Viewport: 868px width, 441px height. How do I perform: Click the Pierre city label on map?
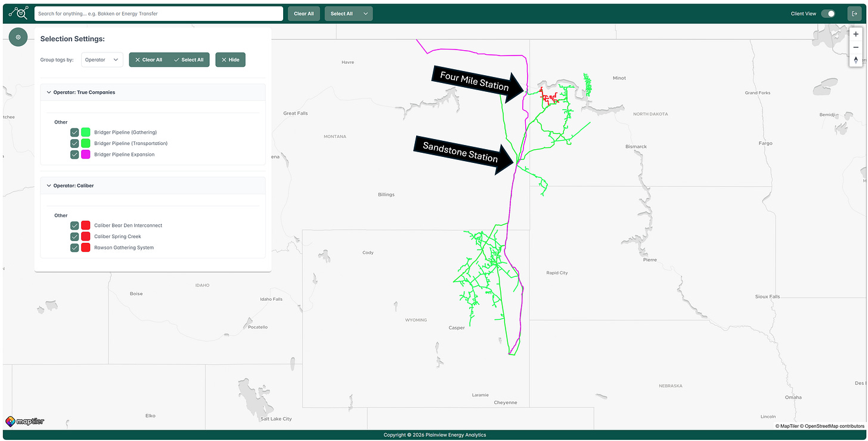click(650, 260)
